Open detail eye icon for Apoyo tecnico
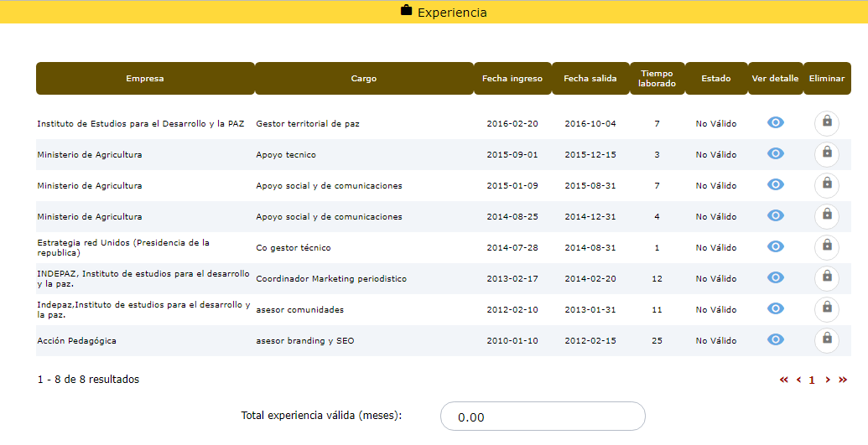This screenshot has height=445, width=868. pos(776,154)
